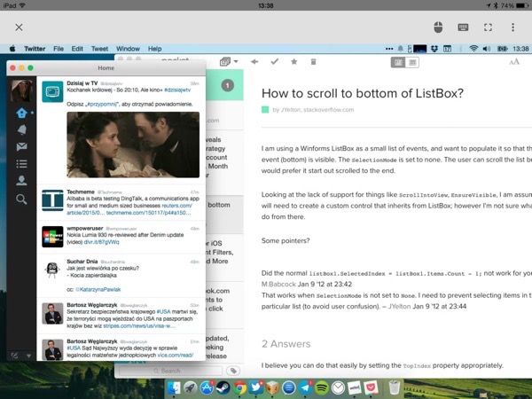This screenshot has width=532, height=399.
Task: Close the remote session with X
Action: tap(19, 27)
